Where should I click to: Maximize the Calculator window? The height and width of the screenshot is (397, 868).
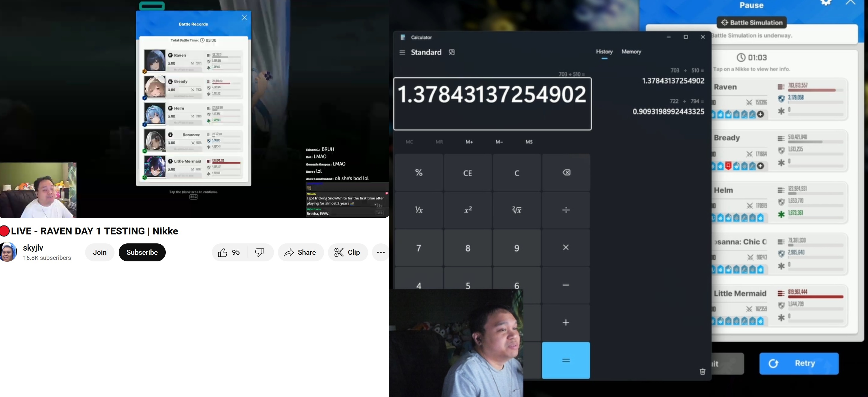[685, 37]
